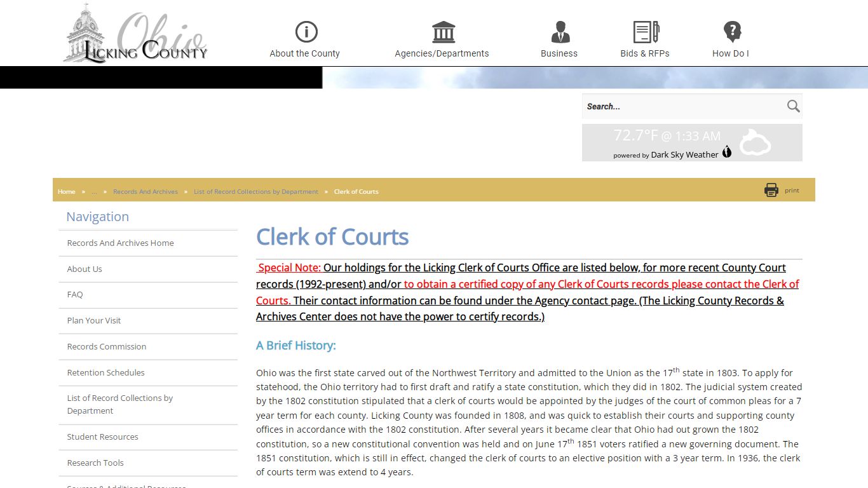Open List of Record Collections by Department breadcrumb
Screen dimensions: 868x488
click(256, 191)
